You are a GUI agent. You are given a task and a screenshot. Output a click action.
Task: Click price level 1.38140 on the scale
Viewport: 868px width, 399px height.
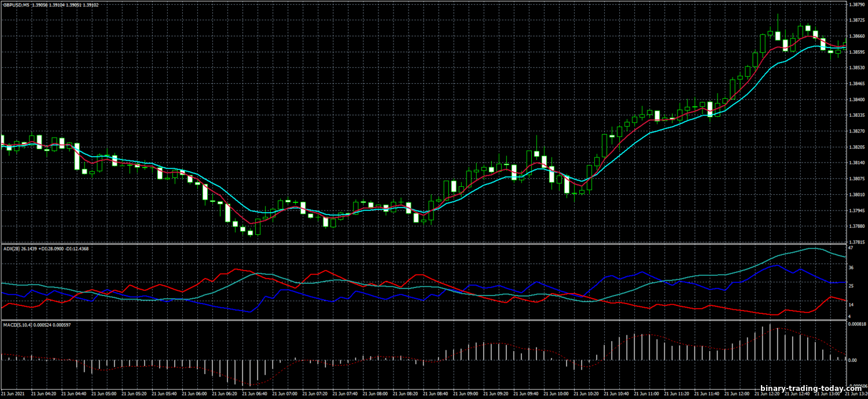click(856, 163)
